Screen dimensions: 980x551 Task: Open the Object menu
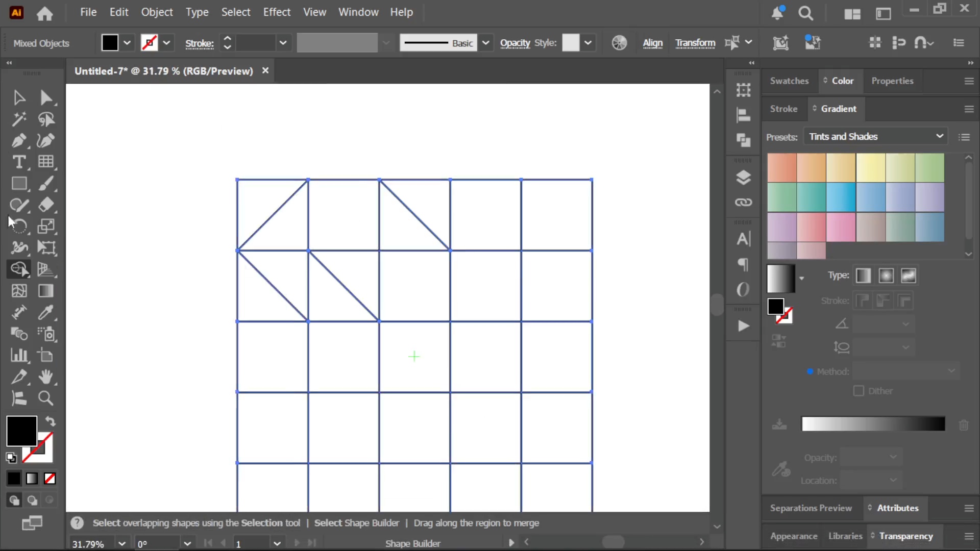coord(157,12)
